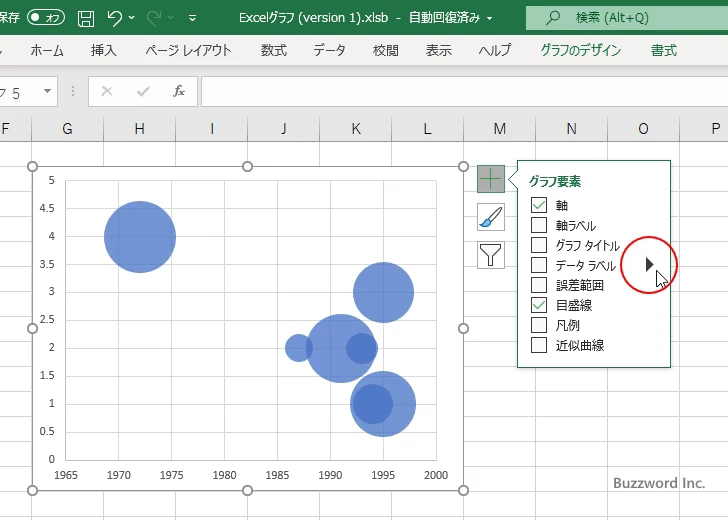This screenshot has width=728, height=520.
Task: Click the Name Box field
Action: click(x=21, y=91)
